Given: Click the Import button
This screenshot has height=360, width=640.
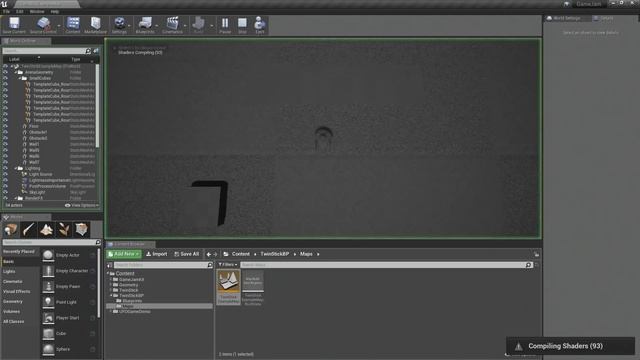Looking at the screenshot, I should click(157, 254).
